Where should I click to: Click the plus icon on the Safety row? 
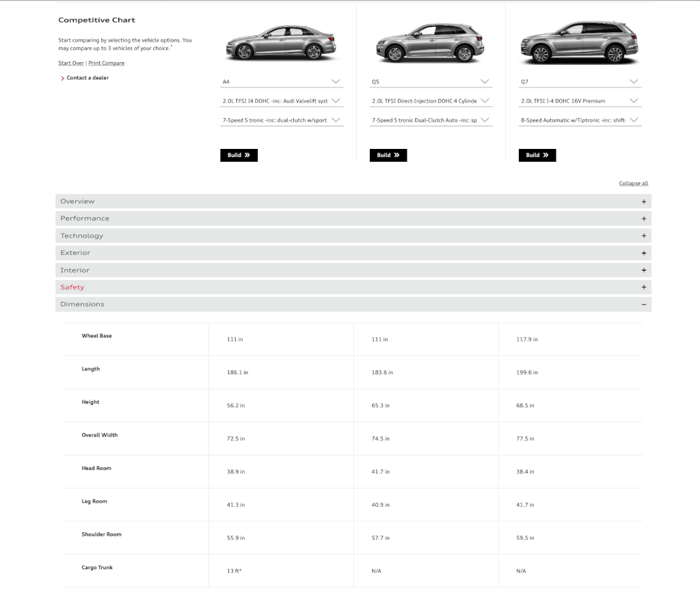pyautogui.click(x=643, y=287)
